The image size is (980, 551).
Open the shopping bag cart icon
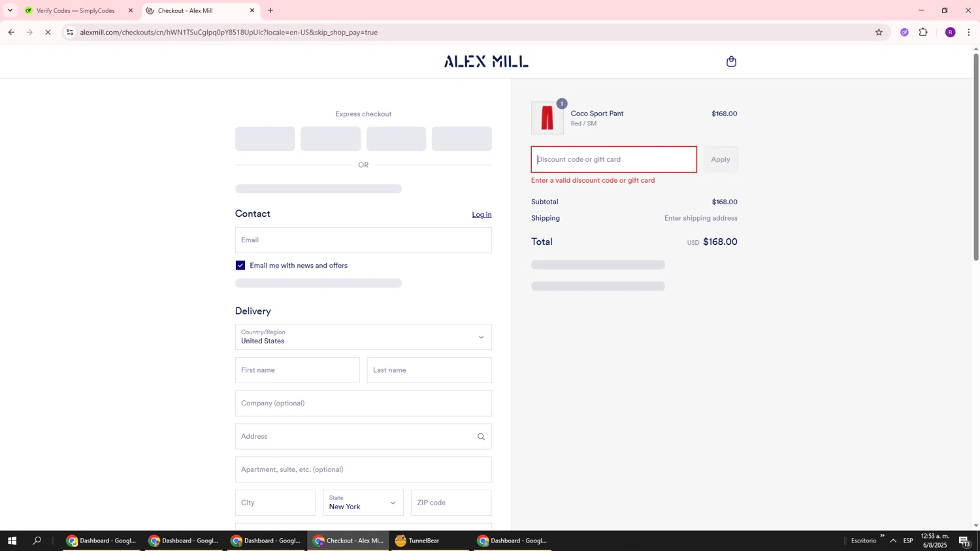(731, 61)
